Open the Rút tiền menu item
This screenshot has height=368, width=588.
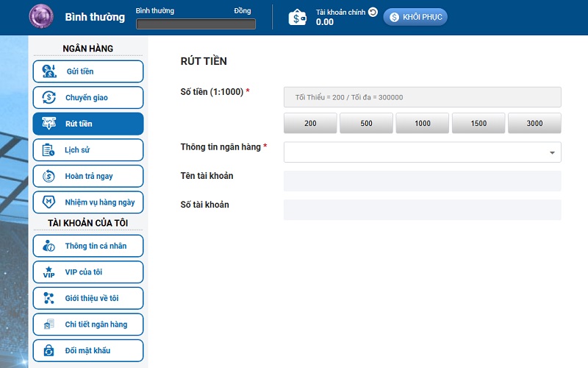(88, 124)
